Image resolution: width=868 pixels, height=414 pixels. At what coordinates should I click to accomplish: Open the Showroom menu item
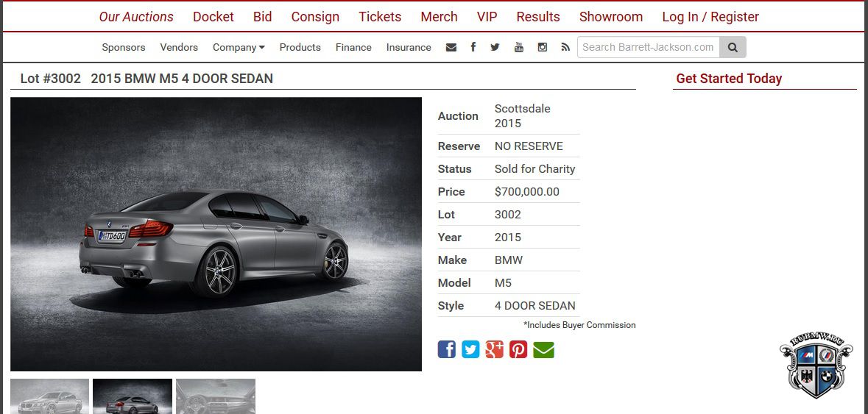tap(611, 17)
